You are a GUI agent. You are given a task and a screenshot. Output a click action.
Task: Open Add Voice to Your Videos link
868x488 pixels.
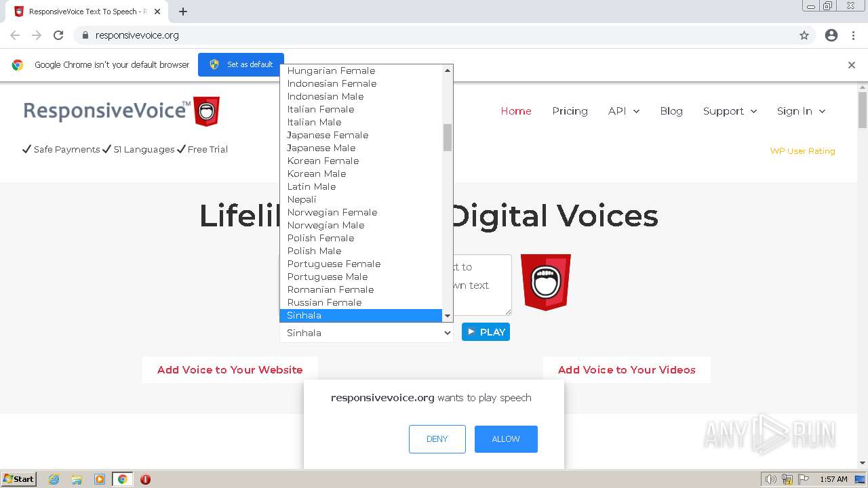pos(627,370)
